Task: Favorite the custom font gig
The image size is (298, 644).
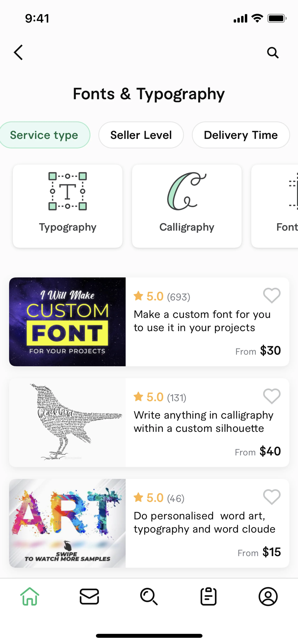Action: point(272,295)
